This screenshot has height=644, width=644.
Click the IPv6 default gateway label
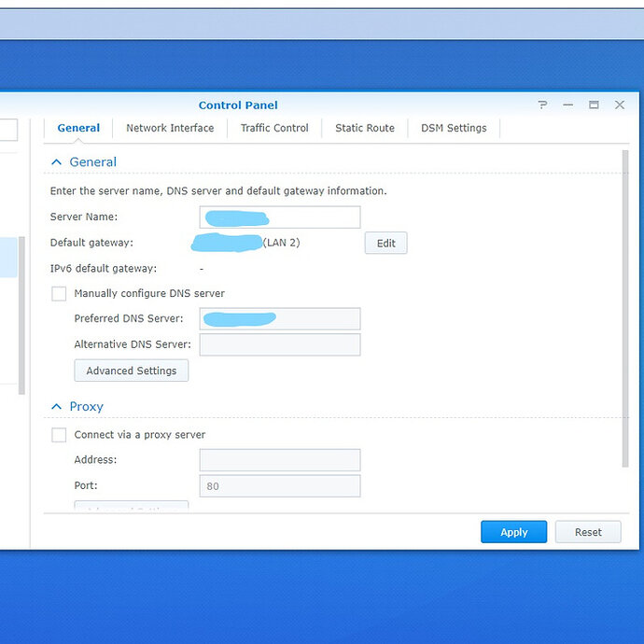pyautogui.click(x=104, y=269)
